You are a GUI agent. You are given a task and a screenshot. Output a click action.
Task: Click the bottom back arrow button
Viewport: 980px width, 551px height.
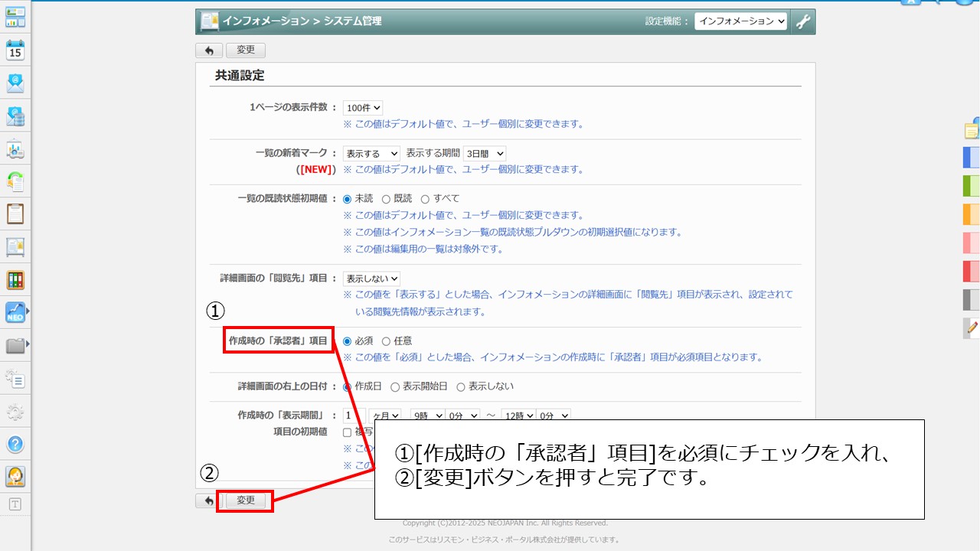tap(208, 500)
